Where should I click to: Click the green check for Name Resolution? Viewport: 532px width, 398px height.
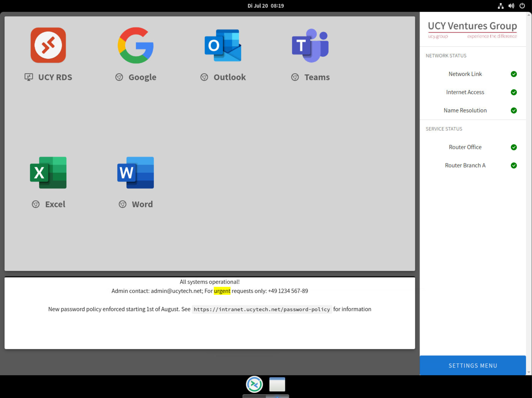click(x=514, y=111)
